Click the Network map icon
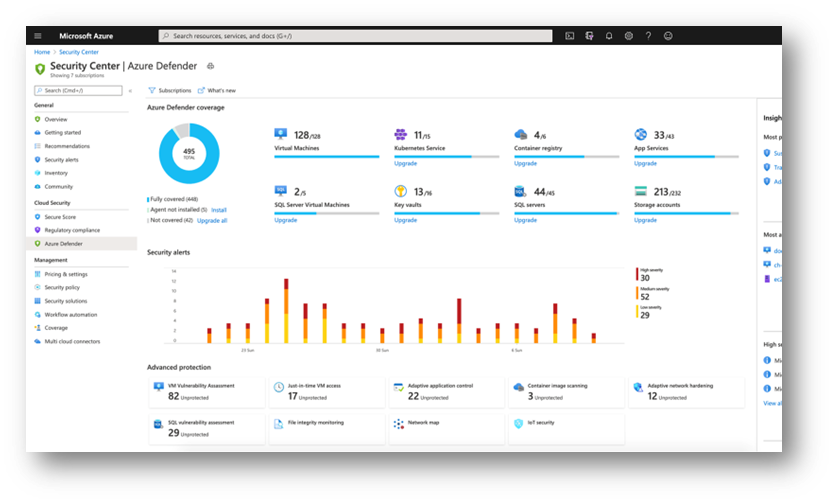834x504 pixels. pyautogui.click(x=398, y=424)
